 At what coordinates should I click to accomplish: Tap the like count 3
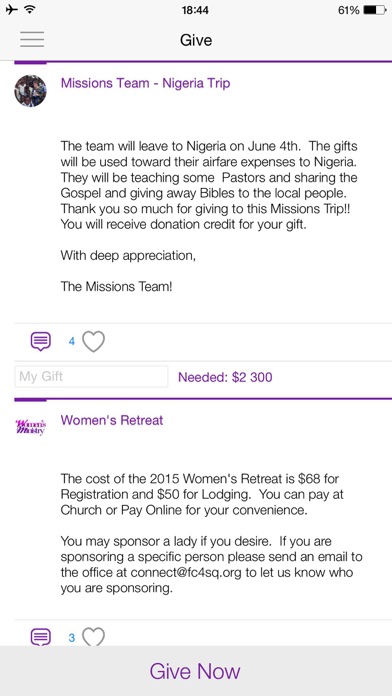tap(71, 638)
